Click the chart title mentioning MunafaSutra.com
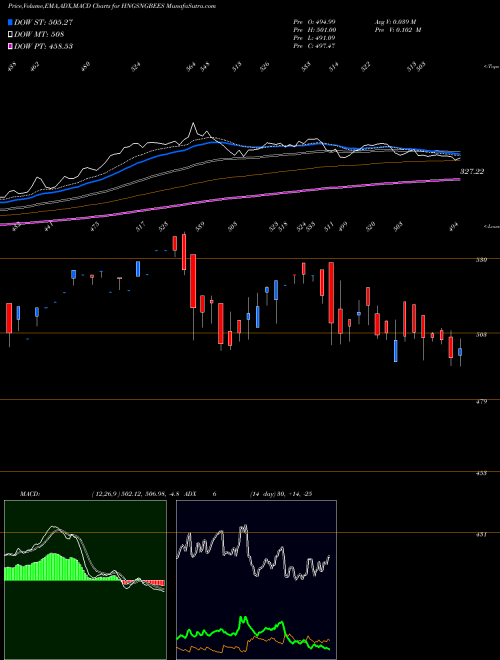Image resolution: width=500 pixels, height=660 pixels. pos(112,7)
